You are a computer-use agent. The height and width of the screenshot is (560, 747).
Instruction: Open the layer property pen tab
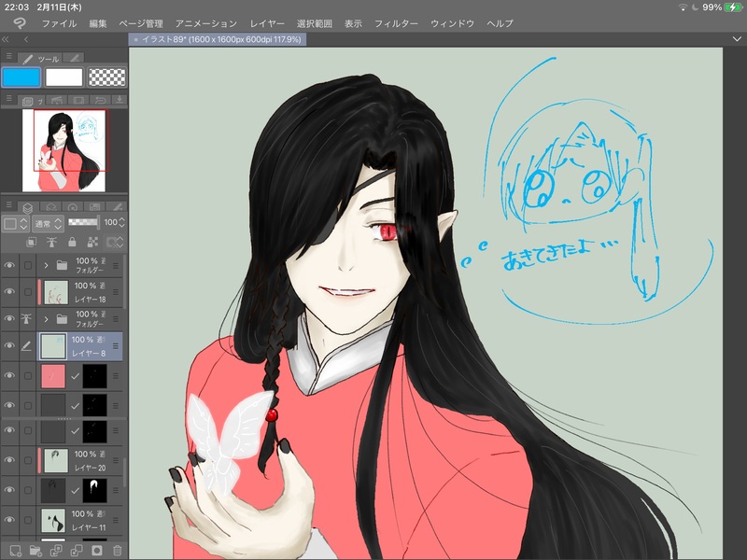click(x=117, y=207)
